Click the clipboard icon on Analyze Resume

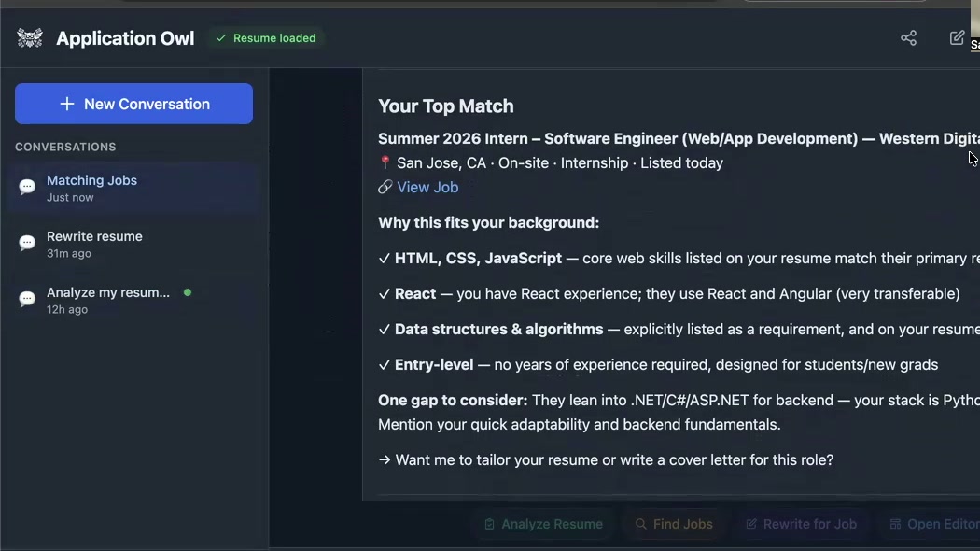coord(490,524)
